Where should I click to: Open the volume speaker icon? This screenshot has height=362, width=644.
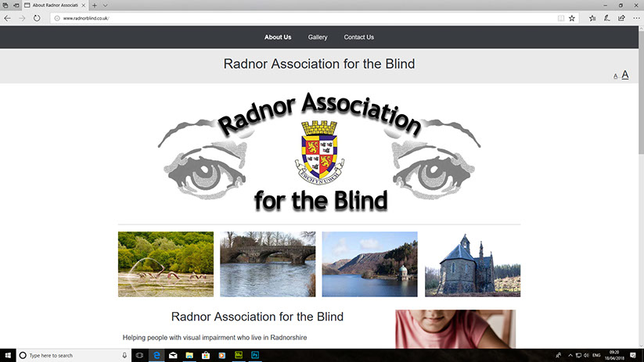click(586, 356)
